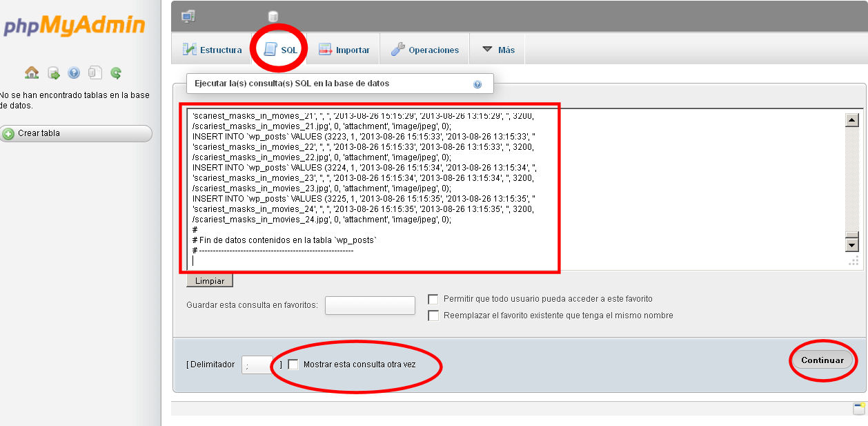Click the Home icon in the sidebar

(x=32, y=72)
